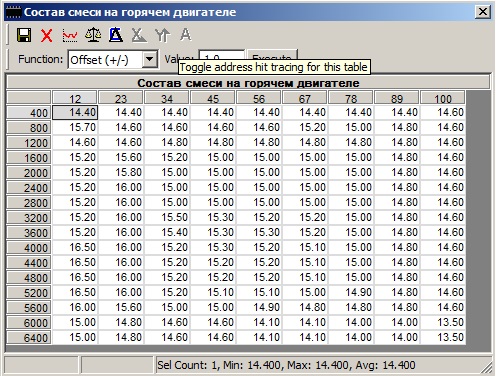This screenshot has height=376, width=496.
Task: Select column header 45
Action: [x=213, y=98]
